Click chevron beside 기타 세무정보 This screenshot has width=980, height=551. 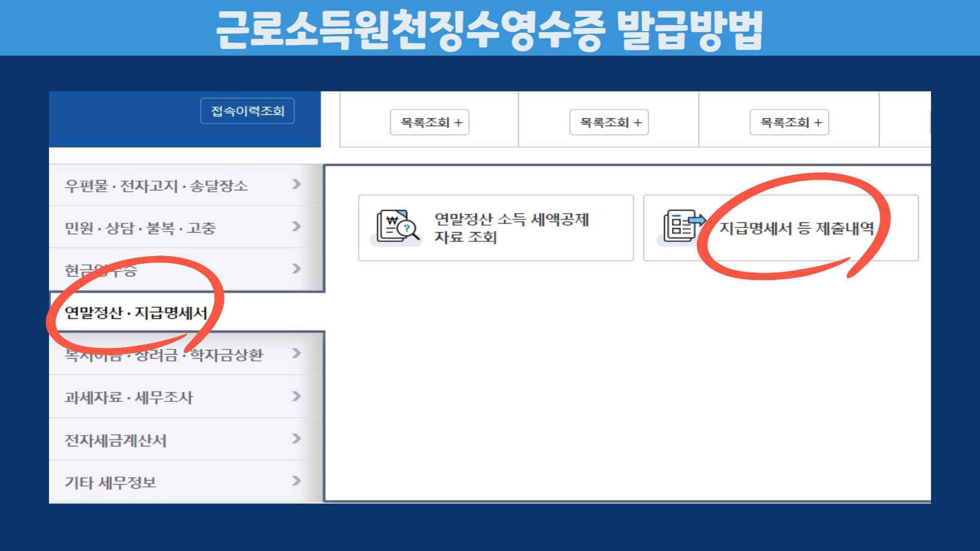point(297,481)
